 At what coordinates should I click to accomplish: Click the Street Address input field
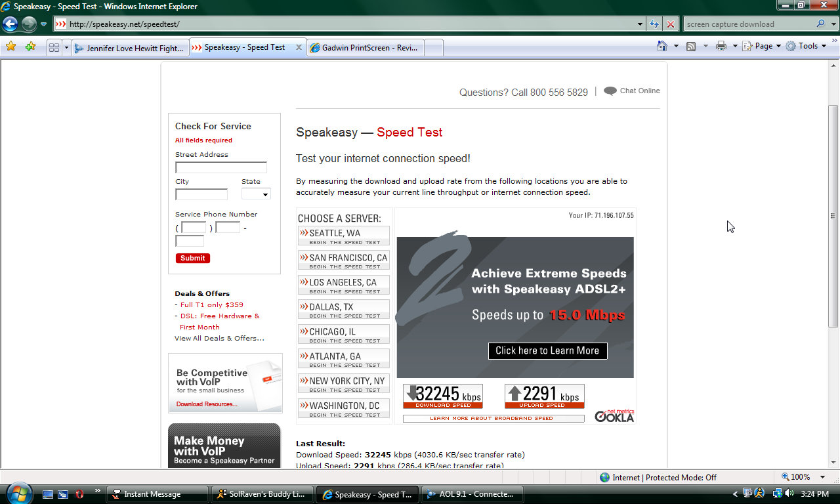point(221,167)
